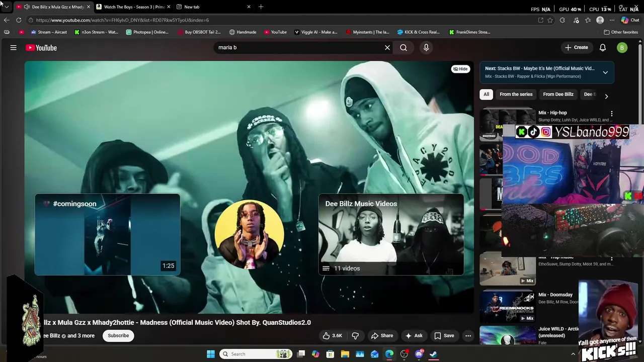Image resolution: width=644 pixels, height=362 pixels.
Task: Click the browser address bar URL
Action: [122, 20]
